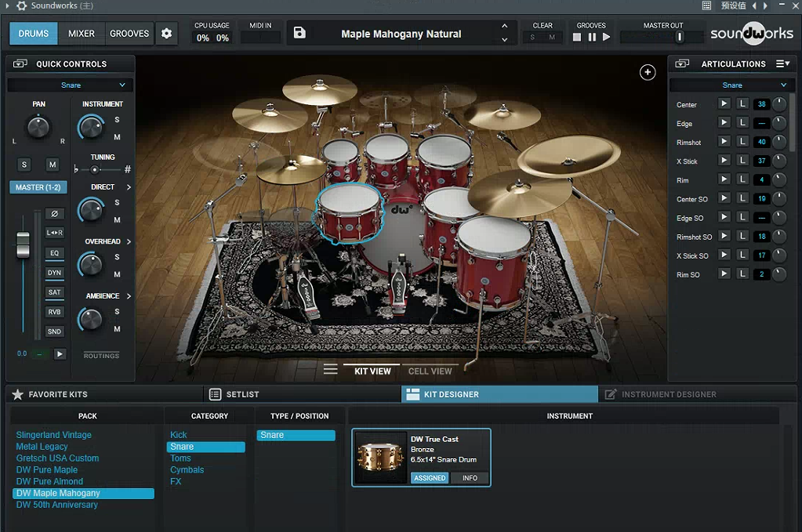The height and width of the screenshot is (532, 802).
Task: Click the save preset disk icon
Action: tap(299, 33)
